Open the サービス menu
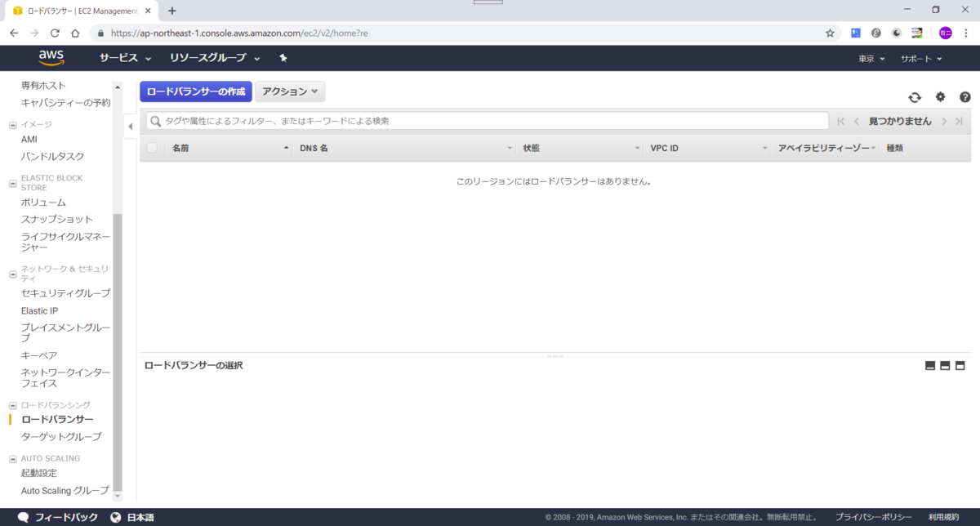The height and width of the screenshot is (526, 980). (120, 58)
